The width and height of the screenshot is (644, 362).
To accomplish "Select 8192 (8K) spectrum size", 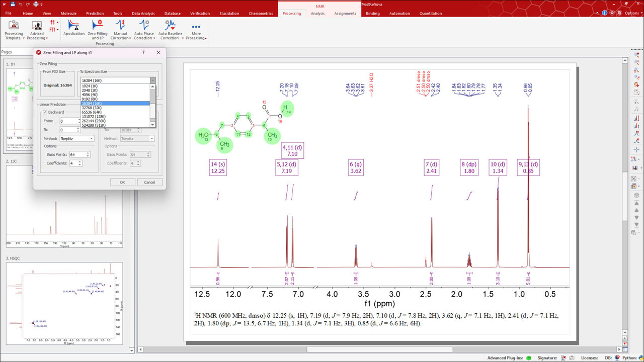I will click(x=115, y=99).
